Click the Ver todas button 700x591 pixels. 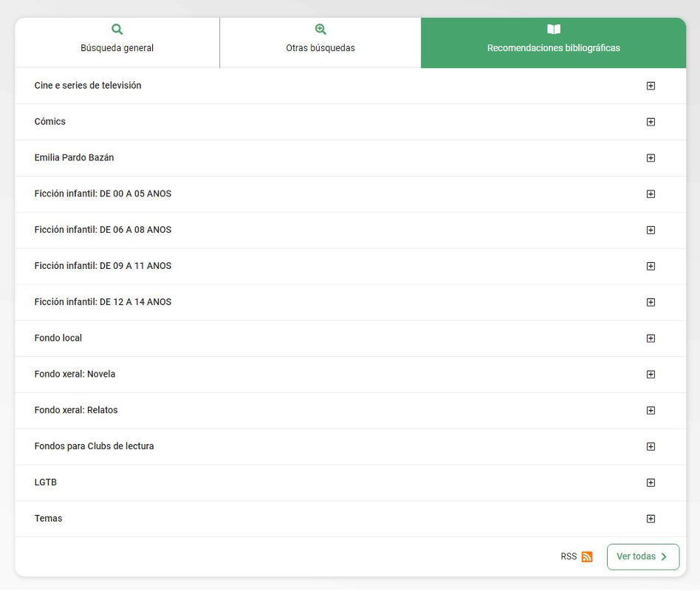pyautogui.click(x=642, y=557)
